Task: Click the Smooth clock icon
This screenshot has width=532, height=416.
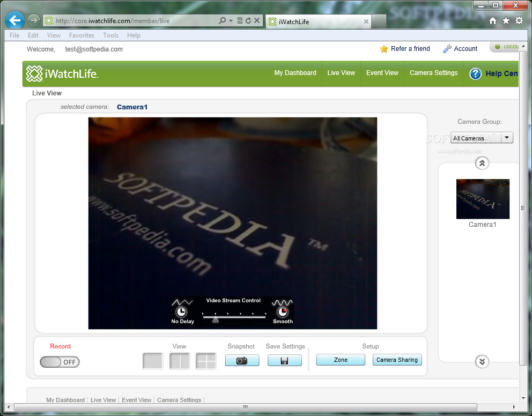Action: click(282, 311)
